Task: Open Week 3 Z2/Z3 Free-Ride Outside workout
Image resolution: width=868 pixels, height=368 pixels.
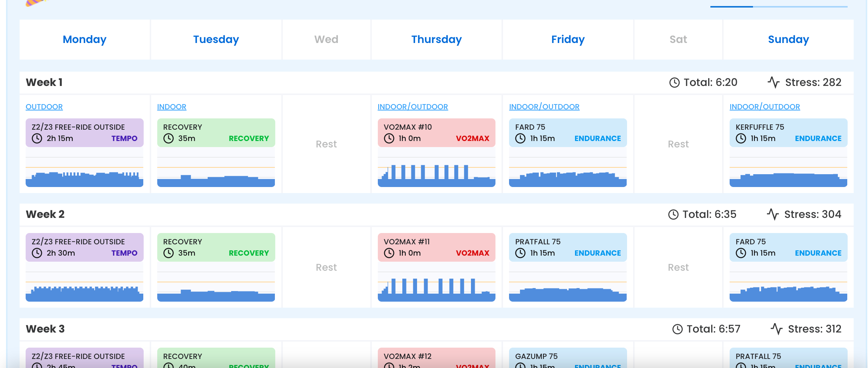Action: pos(84,358)
